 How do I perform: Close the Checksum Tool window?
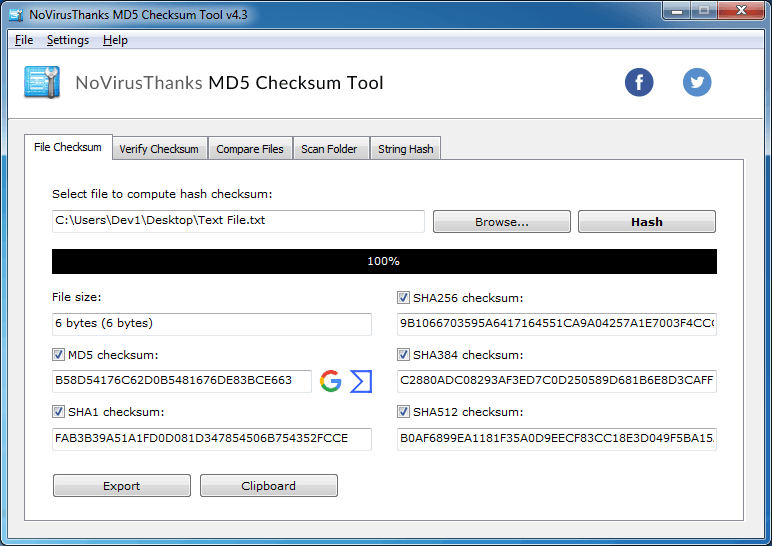click(741, 10)
